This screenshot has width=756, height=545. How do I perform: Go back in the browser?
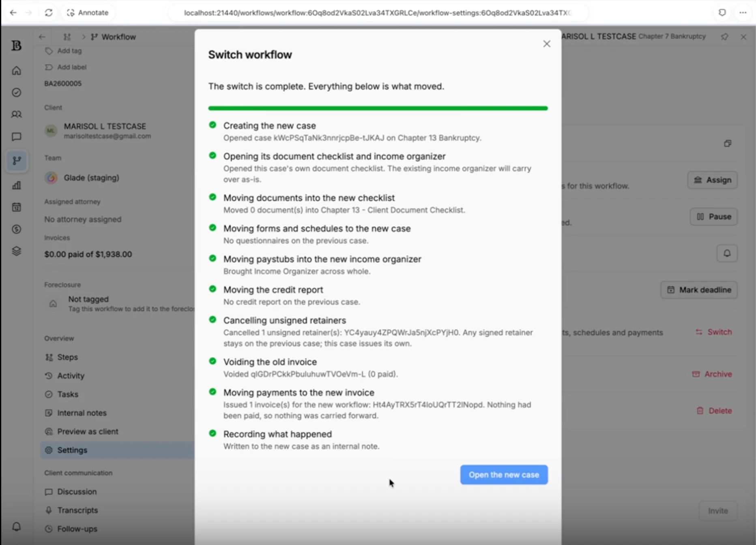[13, 13]
